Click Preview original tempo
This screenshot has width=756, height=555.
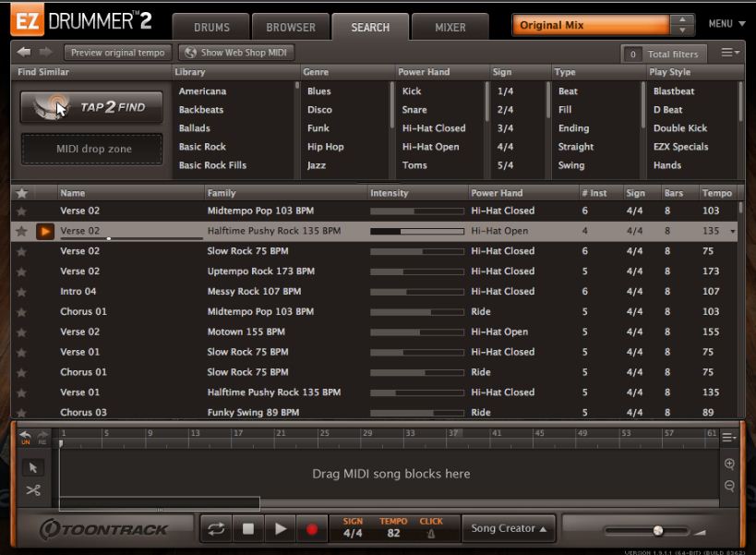(x=117, y=52)
